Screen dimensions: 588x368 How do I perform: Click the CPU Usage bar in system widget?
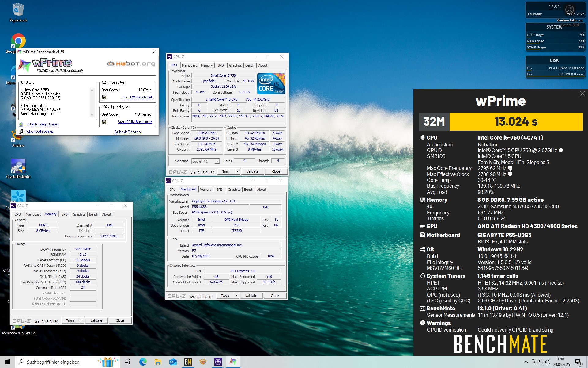[x=556, y=35]
